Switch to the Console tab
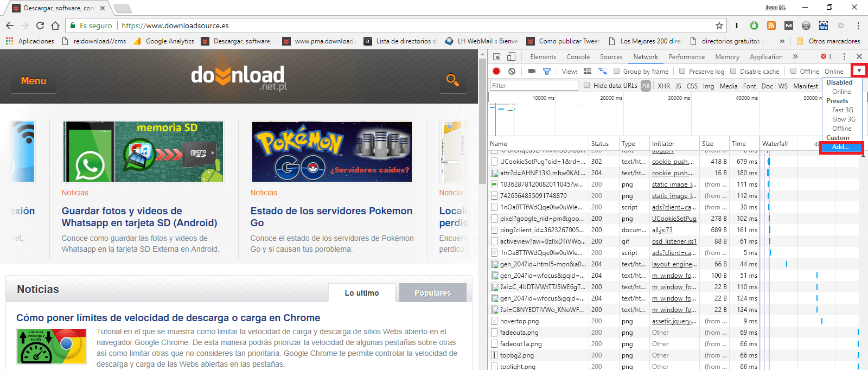Viewport: 868px width, 370px height. point(578,56)
